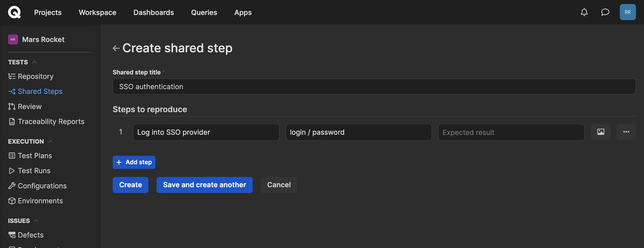The width and height of the screenshot is (644, 248).
Task: Click the 'Shared step title' label
Action: [137, 72]
